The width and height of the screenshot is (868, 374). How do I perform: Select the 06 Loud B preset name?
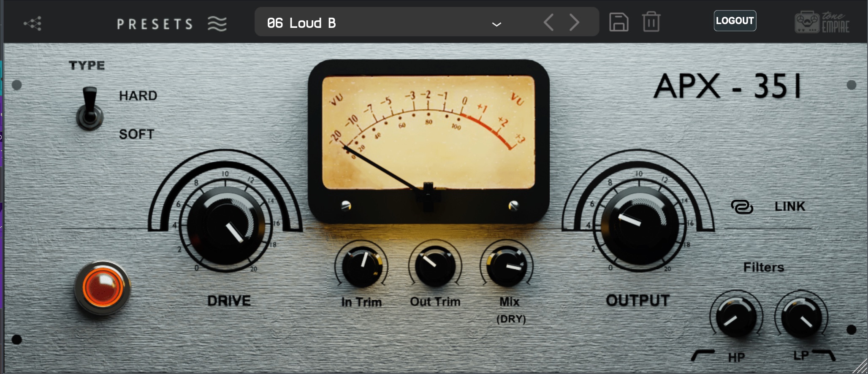301,23
